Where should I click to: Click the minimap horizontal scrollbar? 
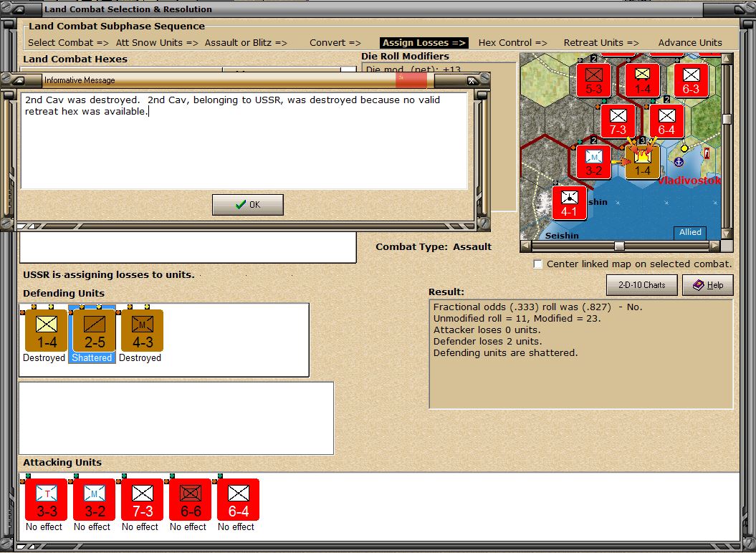point(618,246)
